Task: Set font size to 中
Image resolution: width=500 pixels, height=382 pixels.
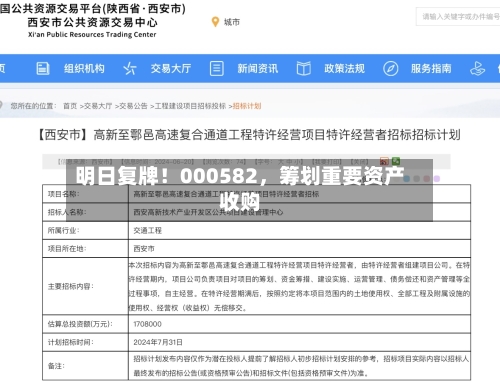Action: [x=290, y=162]
